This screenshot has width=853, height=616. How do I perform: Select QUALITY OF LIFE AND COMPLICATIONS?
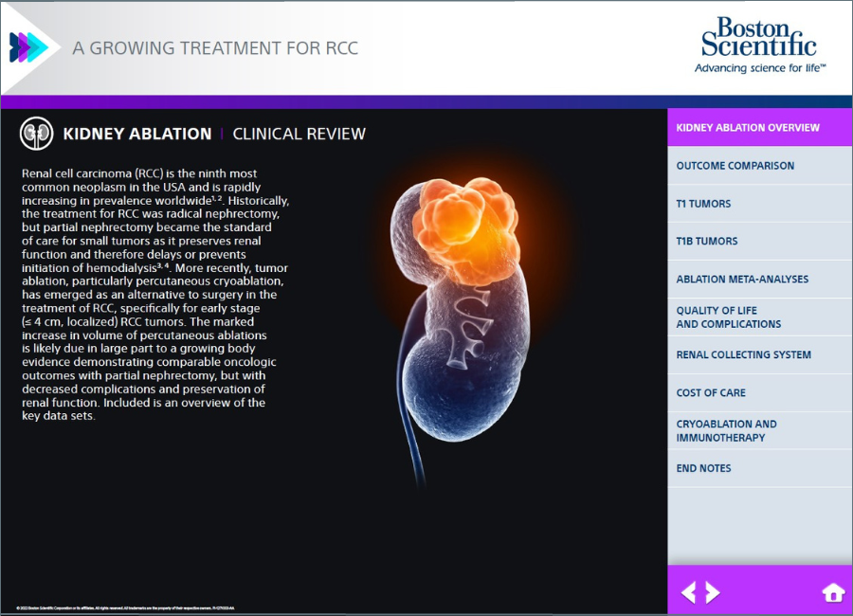point(758,317)
